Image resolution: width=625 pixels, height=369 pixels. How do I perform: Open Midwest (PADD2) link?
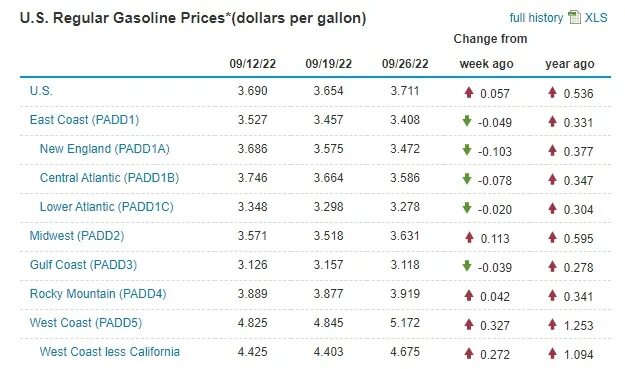(77, 236)
